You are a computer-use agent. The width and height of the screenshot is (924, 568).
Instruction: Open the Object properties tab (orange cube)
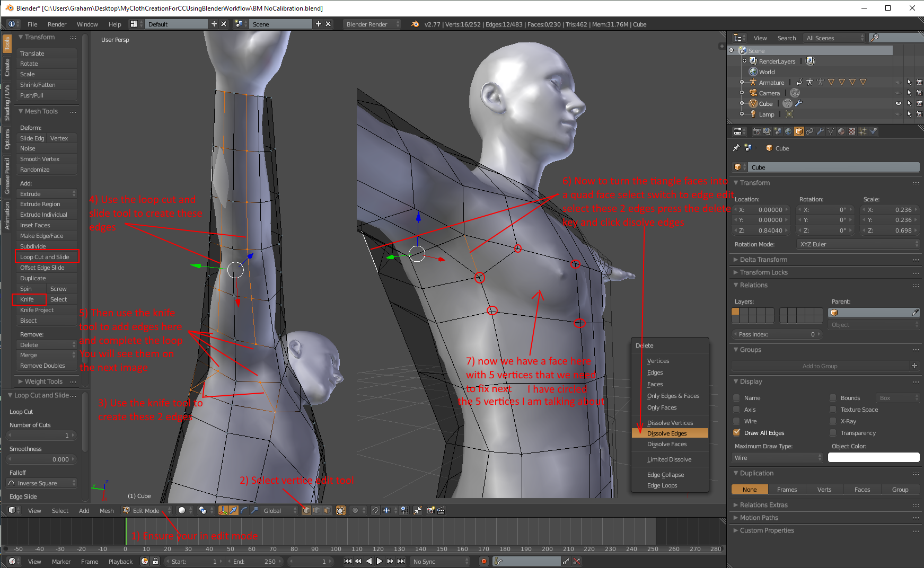click(799, 131)
